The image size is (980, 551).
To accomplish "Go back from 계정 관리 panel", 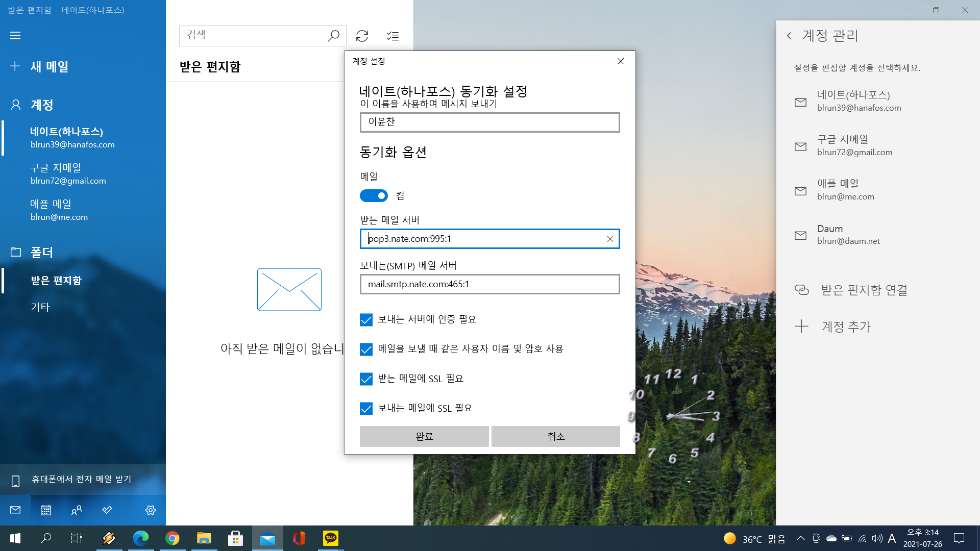I will tap(789, 36).
